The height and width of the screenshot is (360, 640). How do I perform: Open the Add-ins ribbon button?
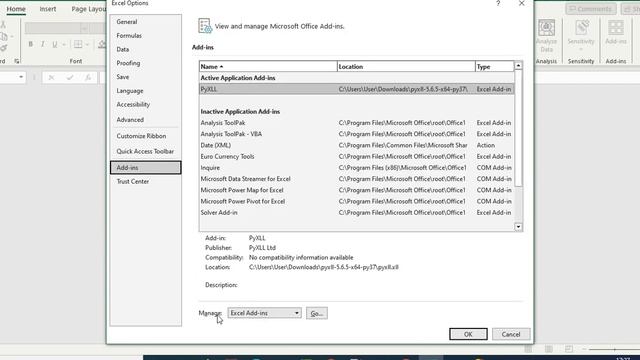(616, 33)
